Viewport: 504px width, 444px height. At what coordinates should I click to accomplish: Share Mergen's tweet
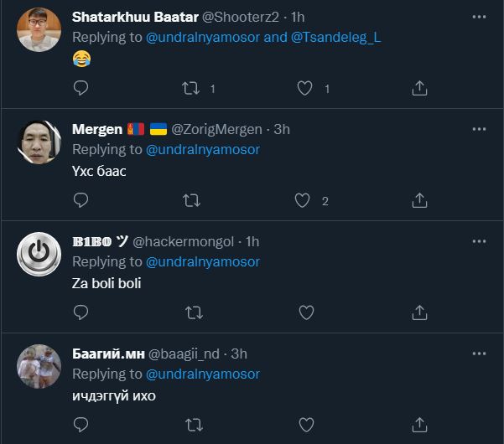click(x=420, y=200)
